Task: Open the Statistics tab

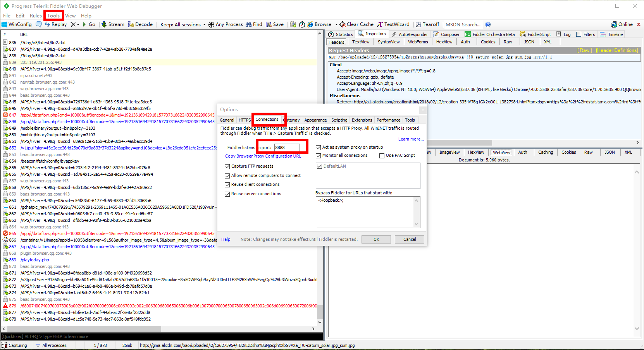Action: click(x=341, y=34)
